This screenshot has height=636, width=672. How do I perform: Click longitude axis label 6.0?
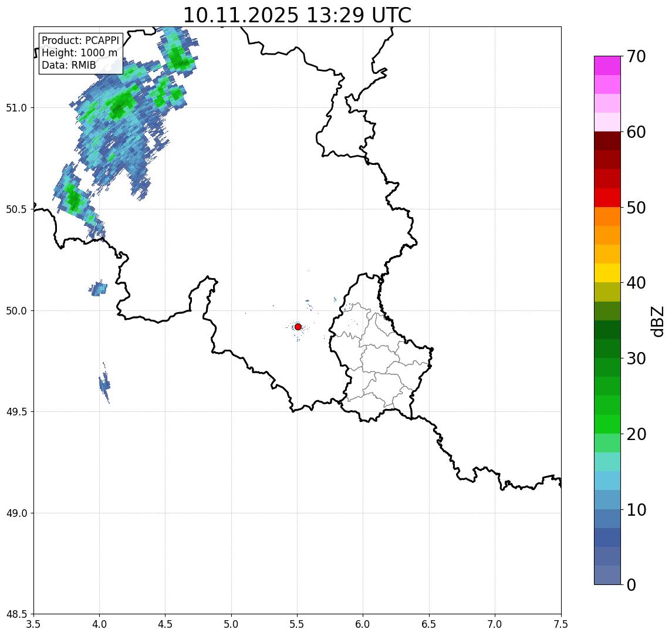coord(363,624)
